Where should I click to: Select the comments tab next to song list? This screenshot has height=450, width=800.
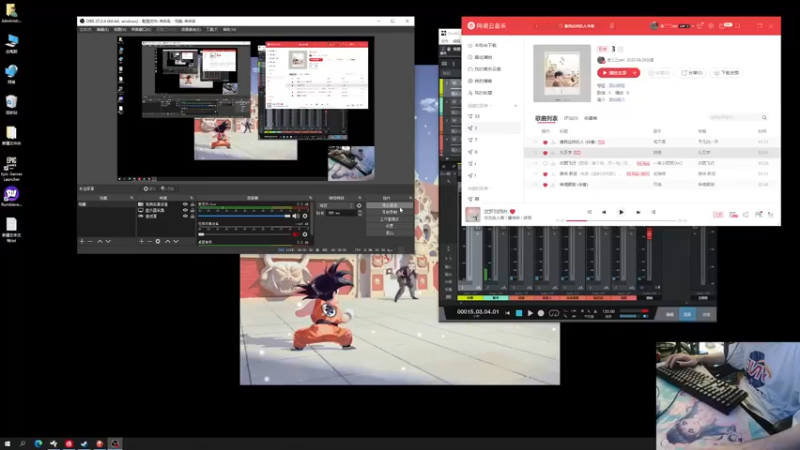pos(571,118)
